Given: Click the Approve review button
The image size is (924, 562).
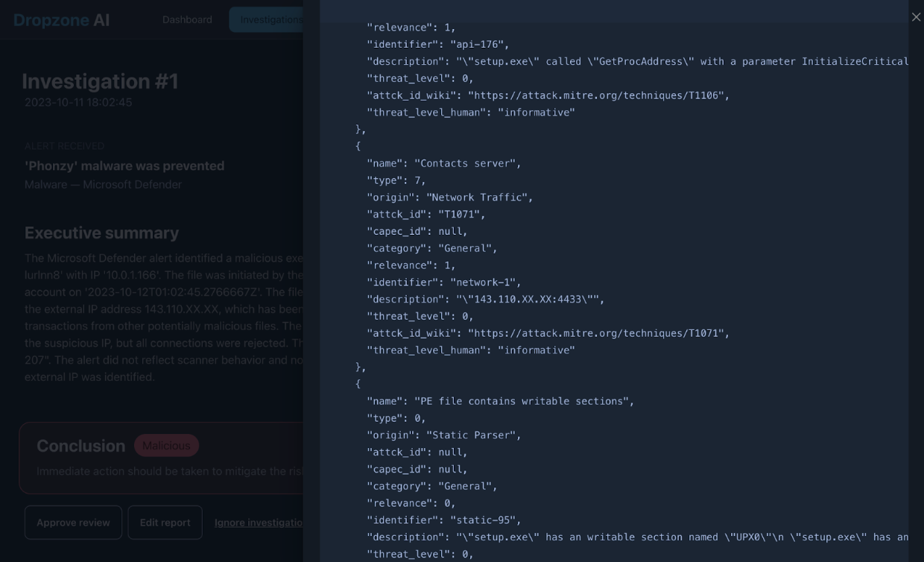Looking at the screenshot, I should pyautogui.click(x=73, y=522).
